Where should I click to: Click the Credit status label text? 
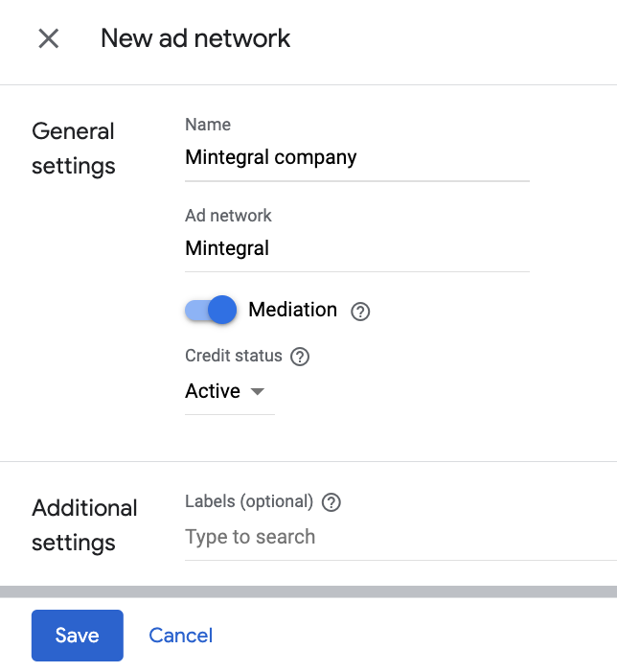234,356
